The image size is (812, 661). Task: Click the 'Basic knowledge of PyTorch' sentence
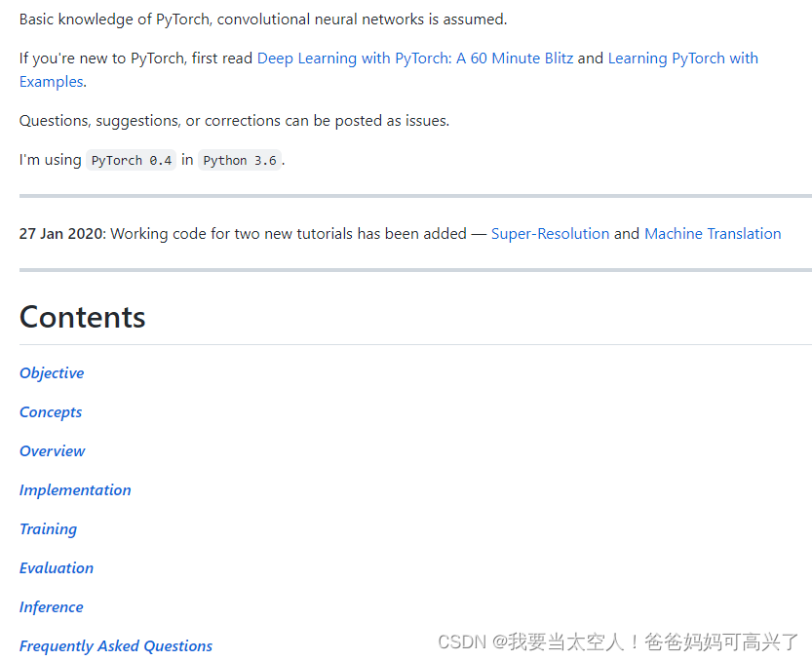click(263, 19)
